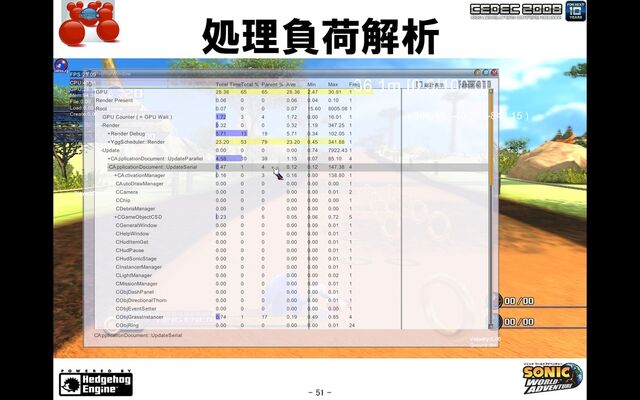This screenshot has height=400, width=640.
Task: Sort by Freq column header
Action: coord(354,84)
